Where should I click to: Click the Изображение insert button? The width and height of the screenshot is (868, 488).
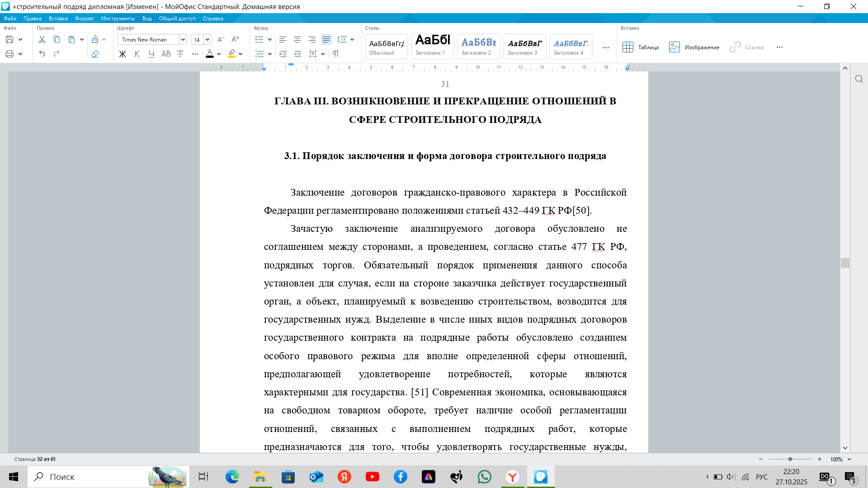pos(694,47)
